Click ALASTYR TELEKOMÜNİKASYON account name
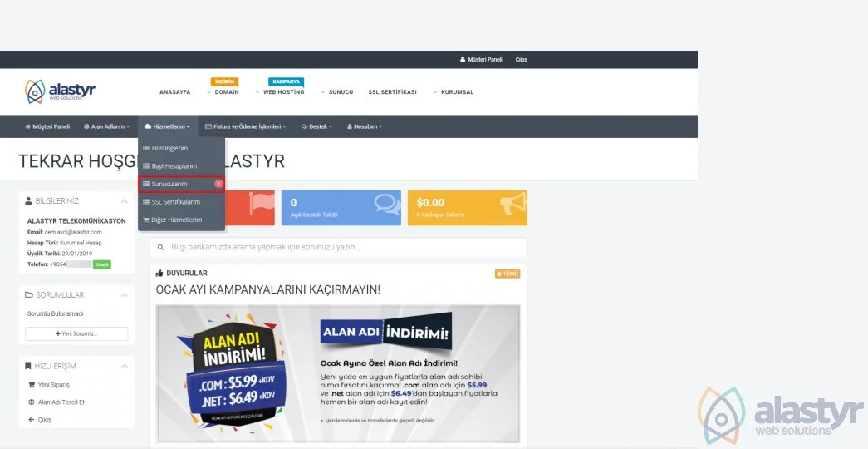 pyautogui.click(x=76, y=220)
